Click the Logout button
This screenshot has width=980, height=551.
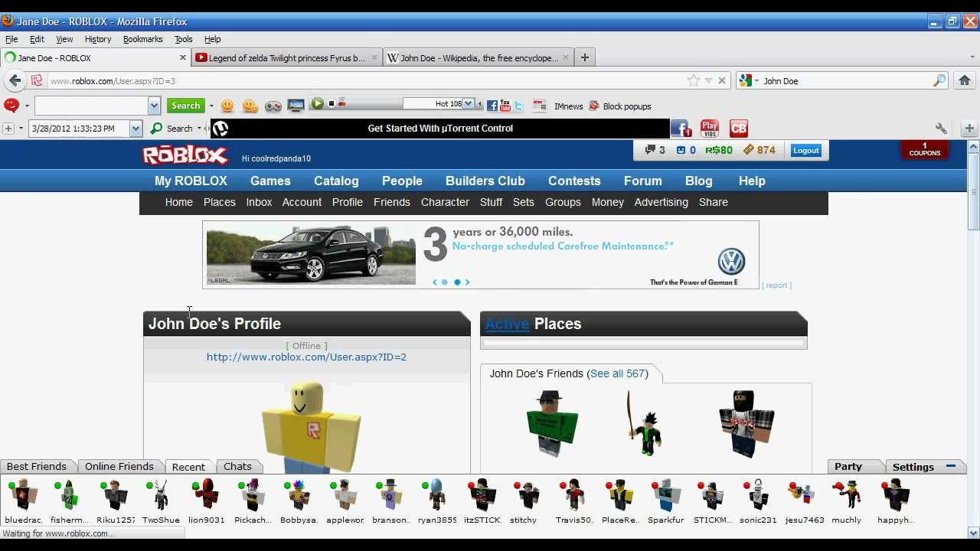tap(805, 151)
